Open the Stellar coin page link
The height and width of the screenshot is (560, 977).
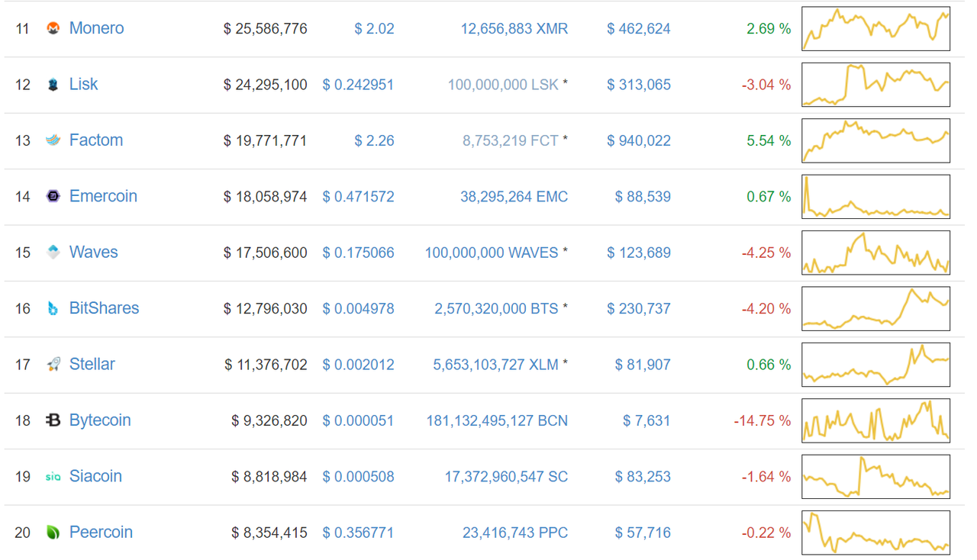92,364
